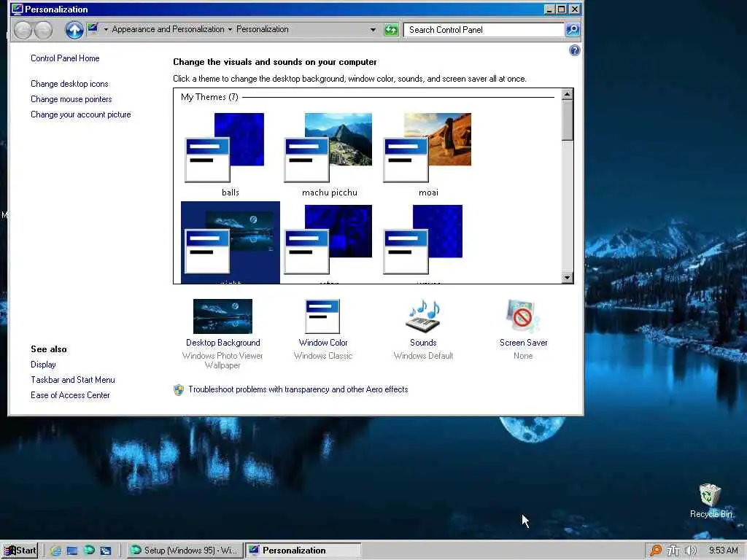Image resolution: width=747 pixels, height=560 pixels.
Task: Open Control Panel Home
Action: [65, 58]
